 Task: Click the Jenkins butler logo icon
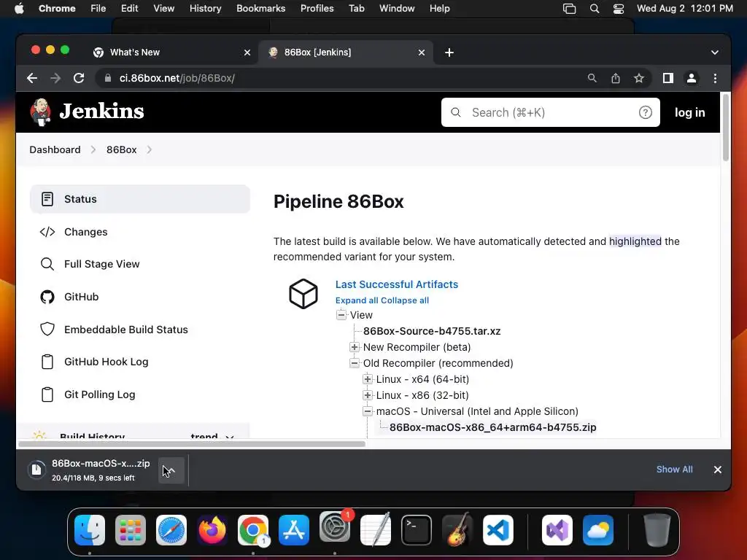[41, 112]
